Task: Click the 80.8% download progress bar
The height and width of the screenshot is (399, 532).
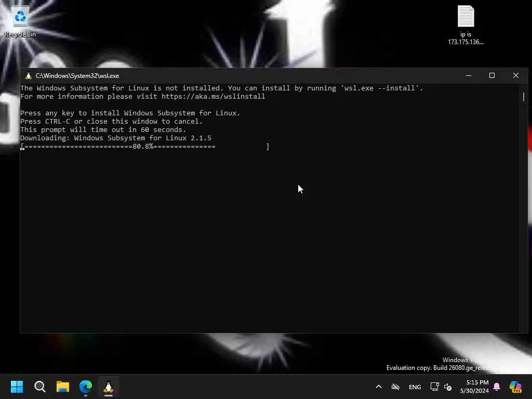Action: [145, 147]
